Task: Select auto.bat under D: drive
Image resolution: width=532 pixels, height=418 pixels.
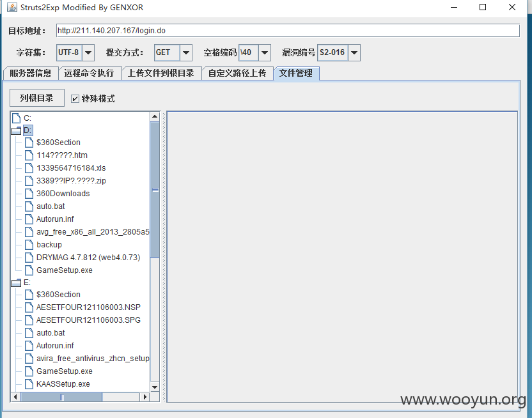Action: [x=51, y=206]
